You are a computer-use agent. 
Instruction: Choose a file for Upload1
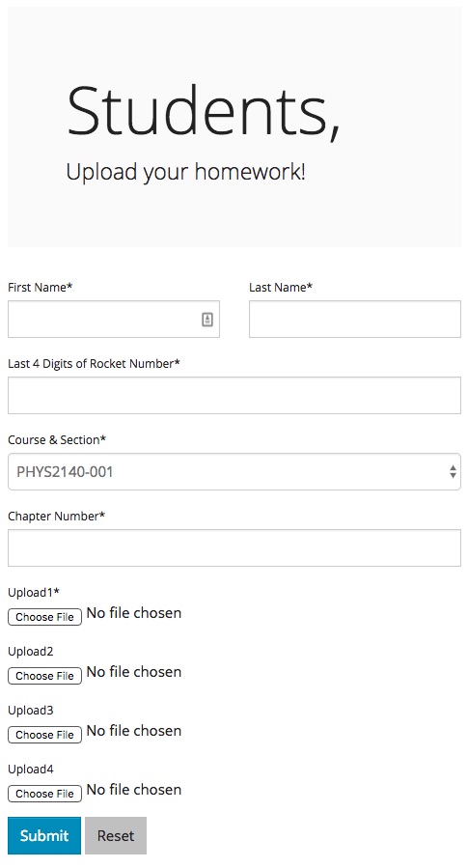click(44, 617)
